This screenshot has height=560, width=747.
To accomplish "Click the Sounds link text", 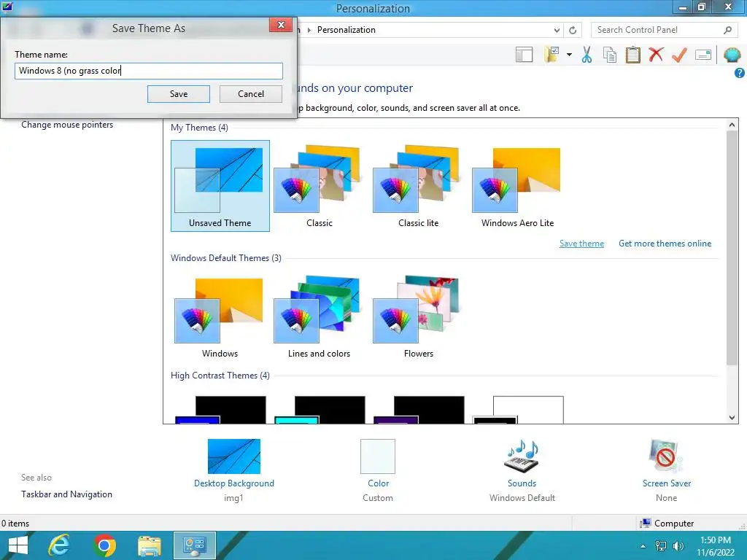I will coord(522,483).
